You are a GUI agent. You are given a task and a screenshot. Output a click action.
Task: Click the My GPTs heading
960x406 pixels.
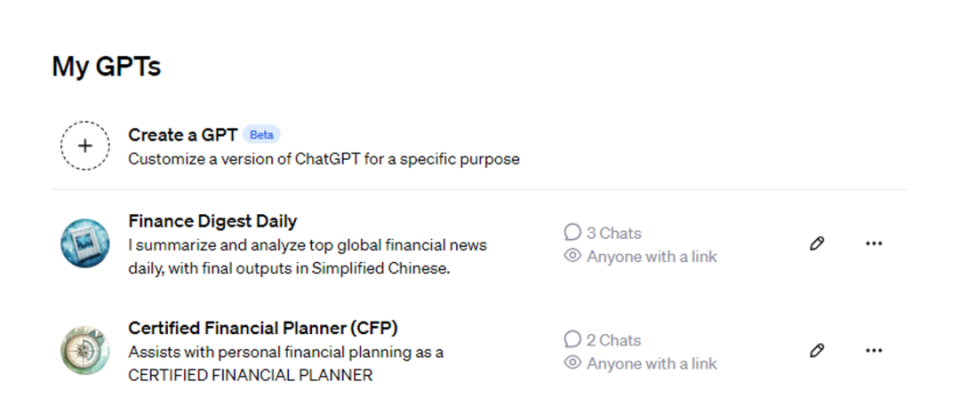click(x=106, y=67)
